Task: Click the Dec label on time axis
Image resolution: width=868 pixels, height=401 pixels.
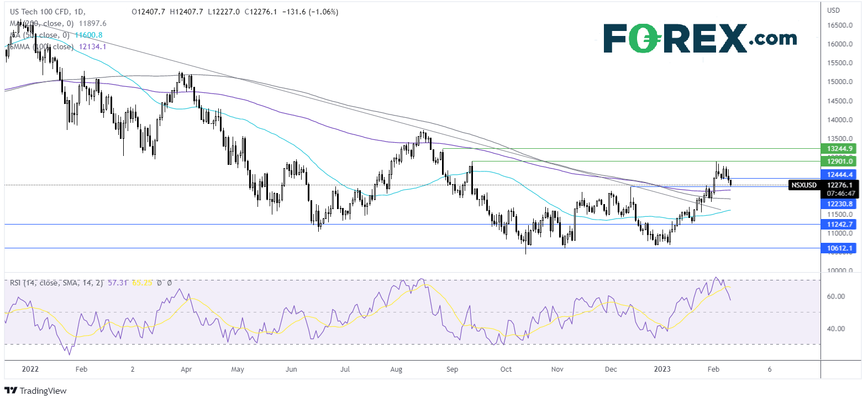Action: pyautogui.click(x=611, y=369)
